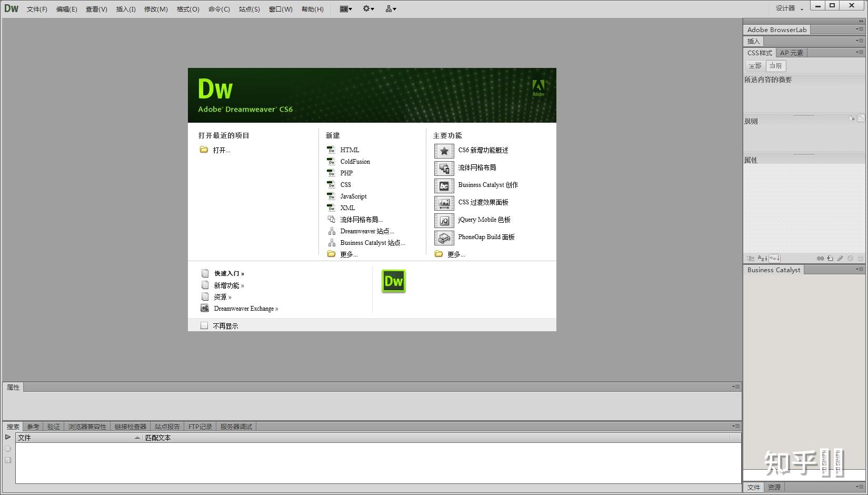868x495 pixels.
Task: Toggle the 全部 view button in CSS panel
Action: 756,66
